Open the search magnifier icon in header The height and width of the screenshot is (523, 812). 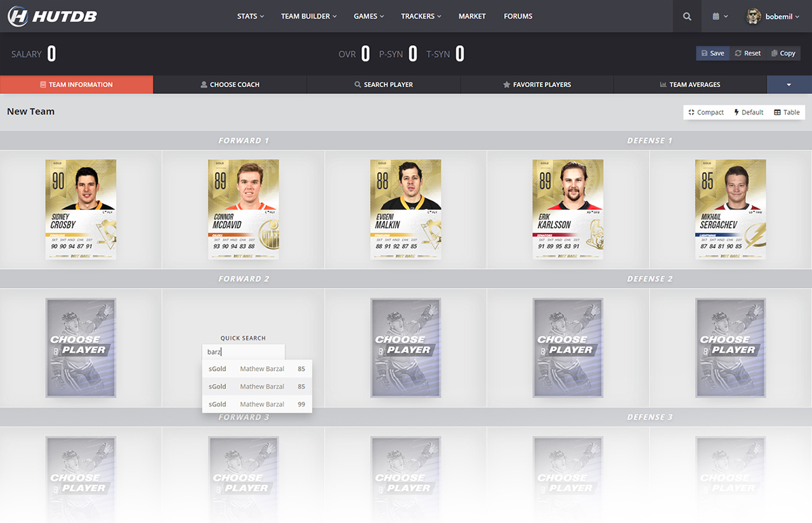687,17
